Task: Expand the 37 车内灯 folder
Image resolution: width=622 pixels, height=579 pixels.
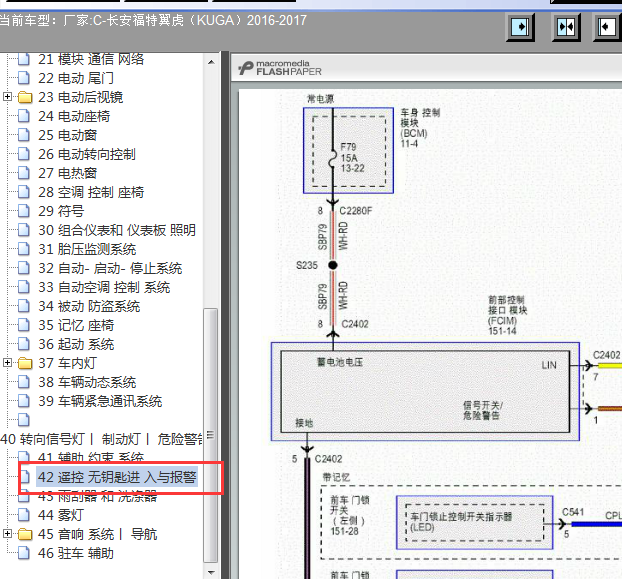Action: click(x=7, y=362)
